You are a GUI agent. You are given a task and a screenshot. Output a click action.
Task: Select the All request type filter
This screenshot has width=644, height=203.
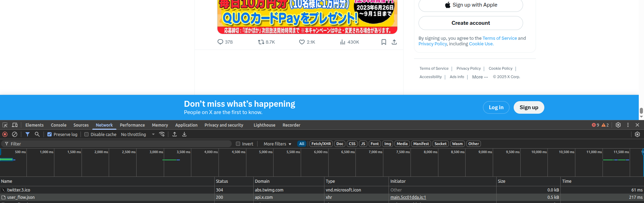point(302,144)
